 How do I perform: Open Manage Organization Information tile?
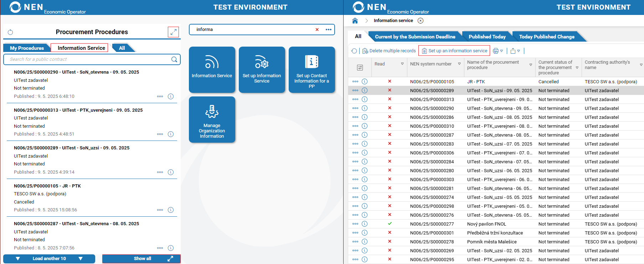tap(212, 120)
